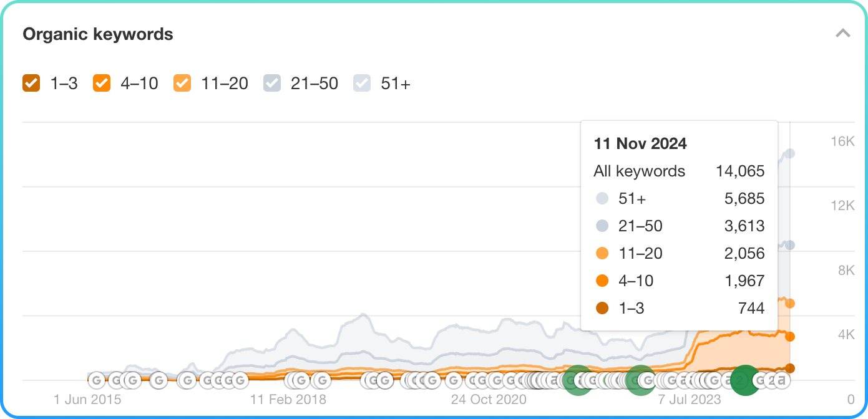Click the leftmost Google update marker on timeline
Image resolution: width=868 pixels, height=419 pixels.
96,380
